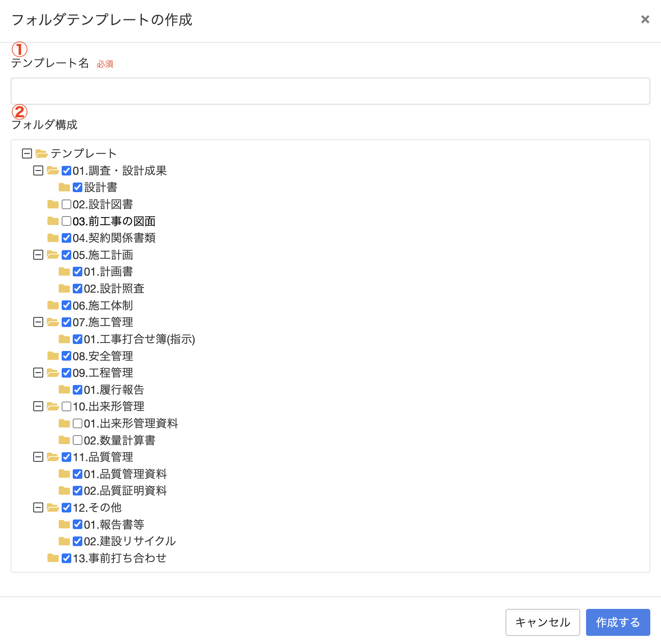Click the folder icon beside 03.前工事の図面

pyautogui.click(x=53, y=221)
